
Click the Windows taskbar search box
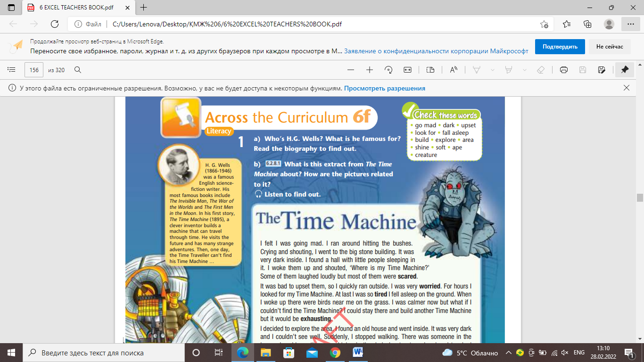[x=104, y=353]
